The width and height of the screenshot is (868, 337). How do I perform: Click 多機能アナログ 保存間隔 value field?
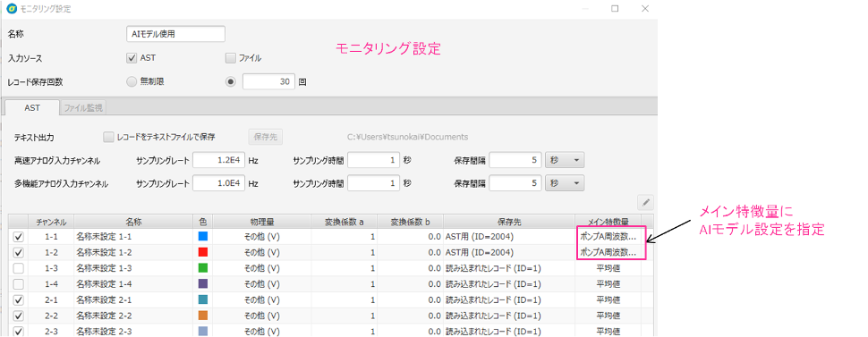click(x=515, y=183)
